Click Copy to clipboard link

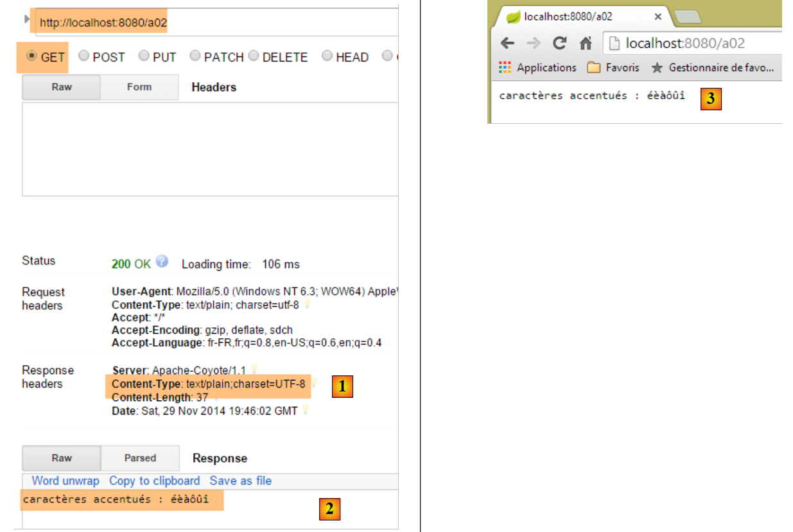point(154,481)
